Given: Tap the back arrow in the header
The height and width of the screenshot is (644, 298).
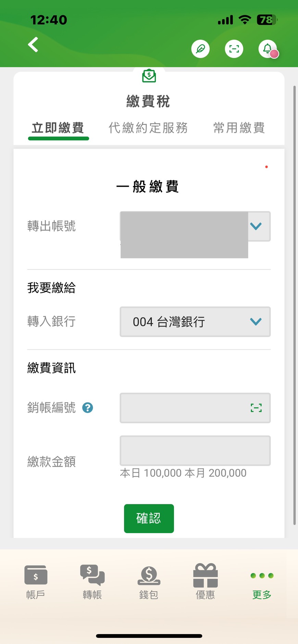Looking at the screenshot, I should pyautogui.click(x=33, y=44).
